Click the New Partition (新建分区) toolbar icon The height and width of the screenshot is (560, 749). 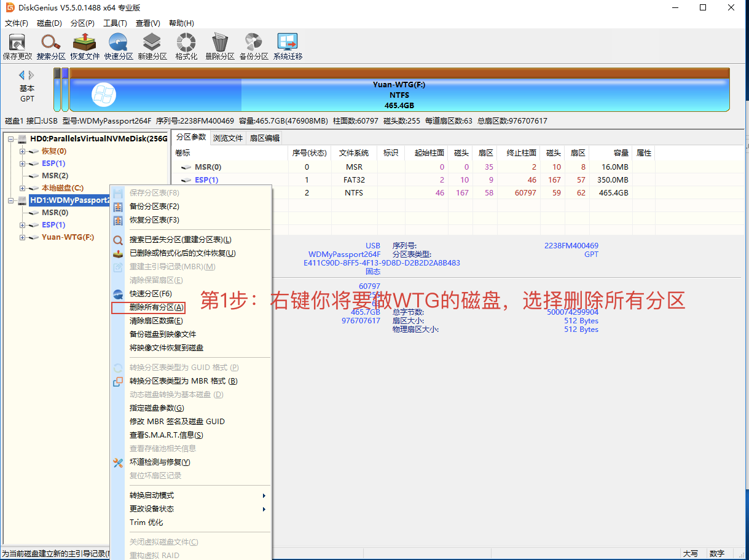point(152,47)
